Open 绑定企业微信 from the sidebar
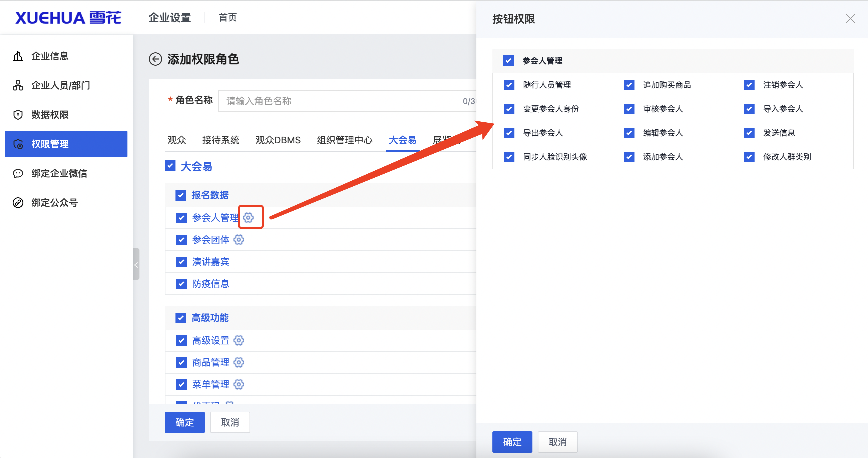 pos(59,173)
